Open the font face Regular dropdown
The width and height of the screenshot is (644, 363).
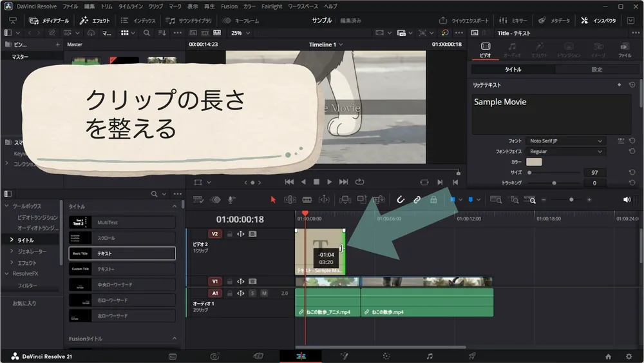565,152
